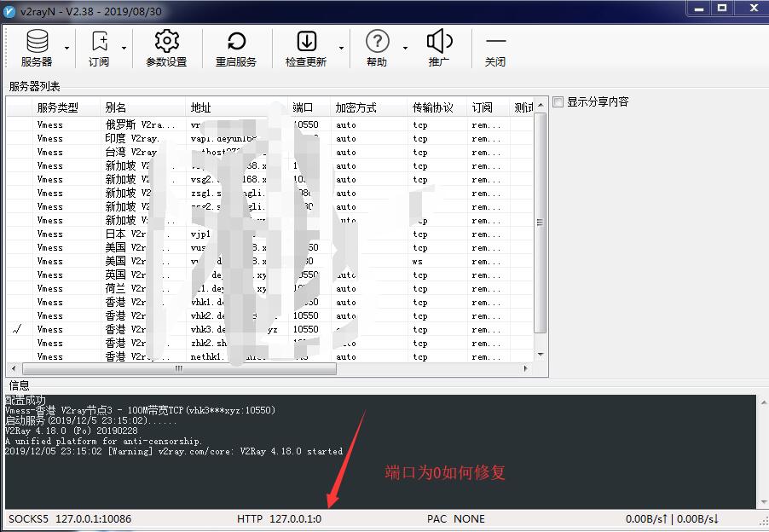The image size is (769, 532).
Task: Select the 印度 V2ray server row
Action: [270, 138]
